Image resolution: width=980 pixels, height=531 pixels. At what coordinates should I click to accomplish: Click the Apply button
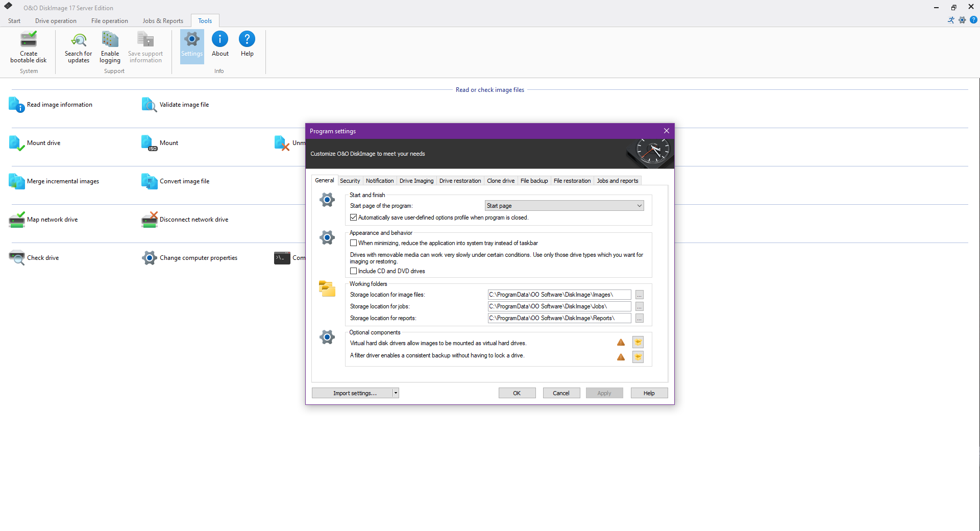tap(604, 393)
